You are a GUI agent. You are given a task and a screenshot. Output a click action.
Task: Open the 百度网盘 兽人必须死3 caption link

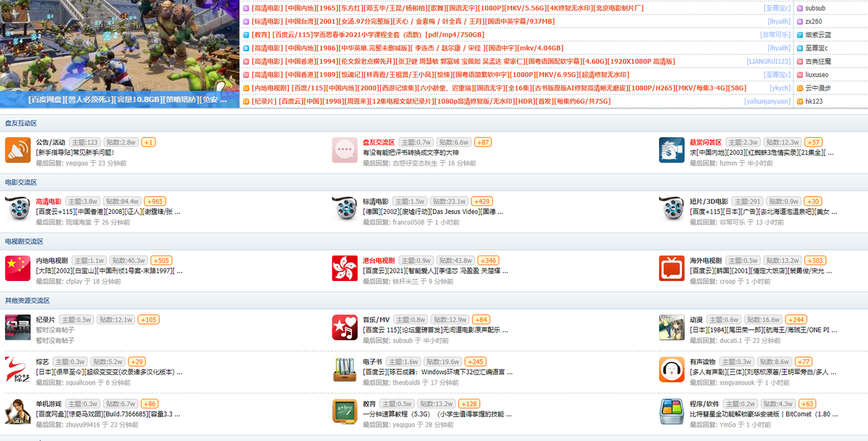[x=127, y=99]
